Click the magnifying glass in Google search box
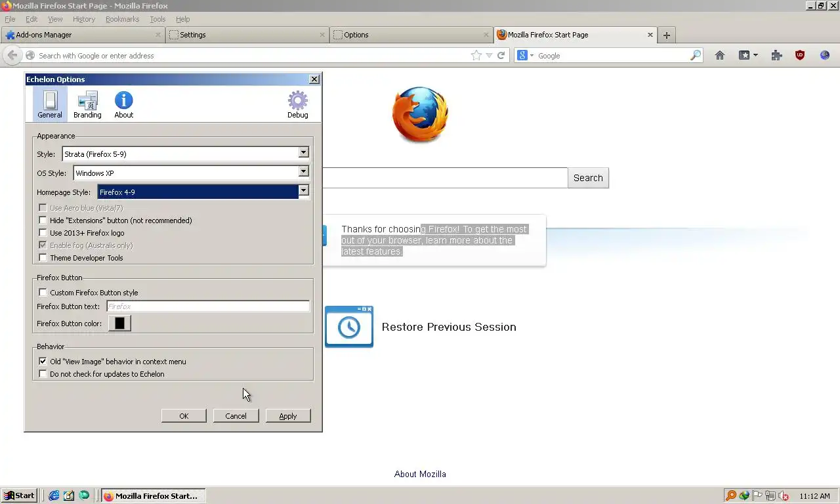The height and width of the screenshot is (504, 840). [696, 56]
